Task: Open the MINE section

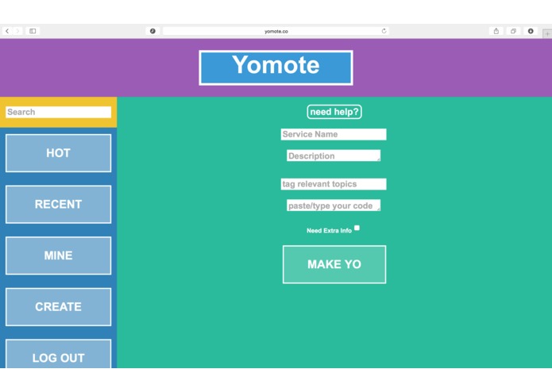Action: click(59, 256)
